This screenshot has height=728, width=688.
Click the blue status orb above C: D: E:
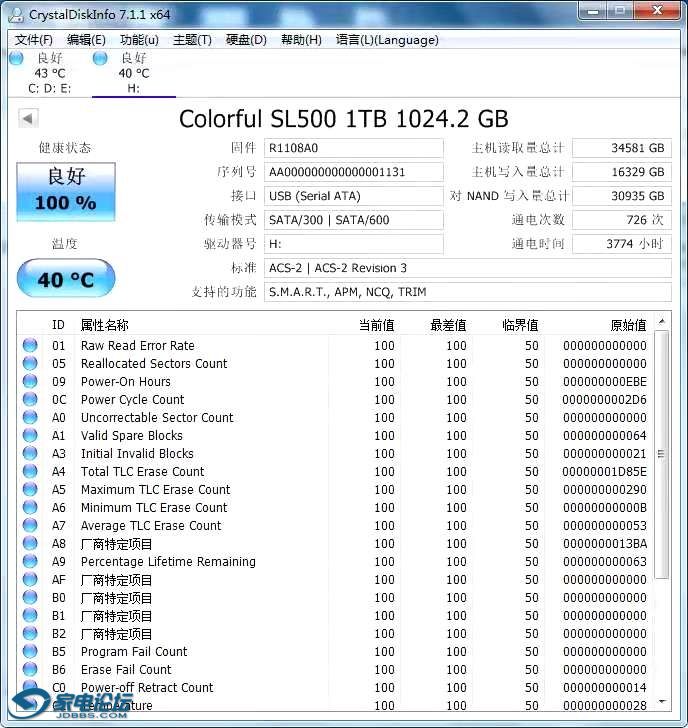click(16, 58)
